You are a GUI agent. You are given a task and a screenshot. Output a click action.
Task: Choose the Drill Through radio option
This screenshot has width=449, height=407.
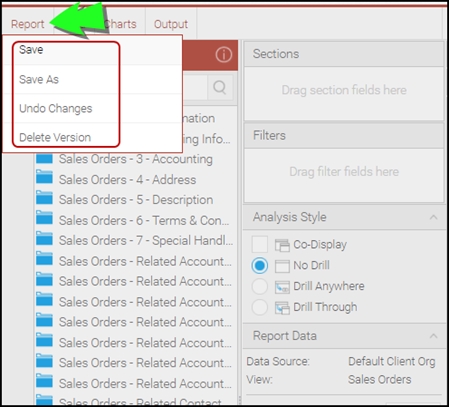click(x=260, y=307)
